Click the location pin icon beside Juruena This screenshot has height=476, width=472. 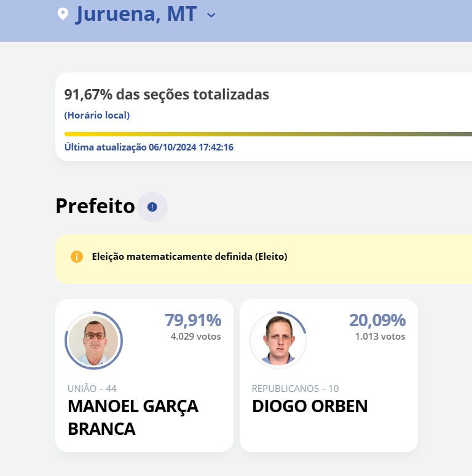pos(63,14)
